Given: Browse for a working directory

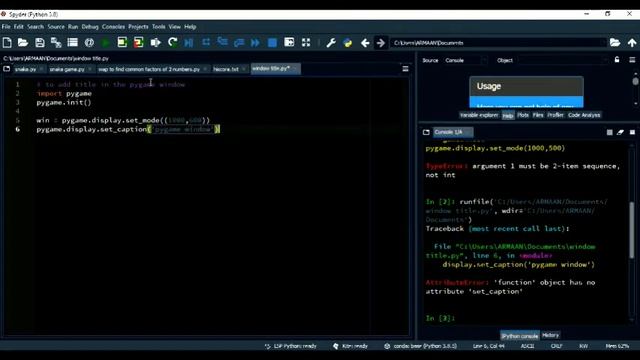Looking at the screenshot, I should [615, 42].
